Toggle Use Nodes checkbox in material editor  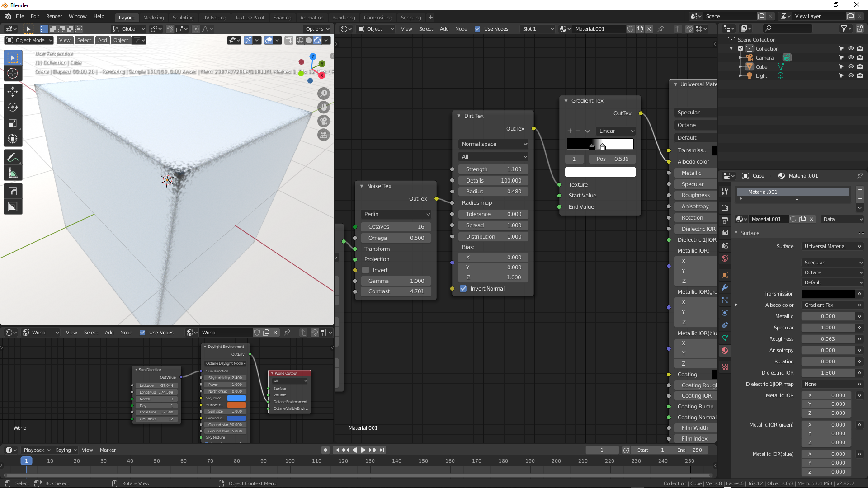477,29
